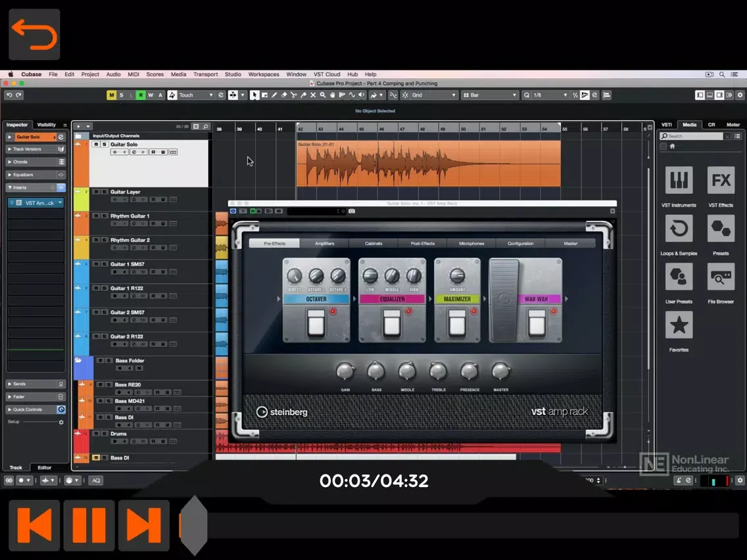Select the Erase tool
The width and height of the screenshot is (747, 560).
tap(284, 95)
